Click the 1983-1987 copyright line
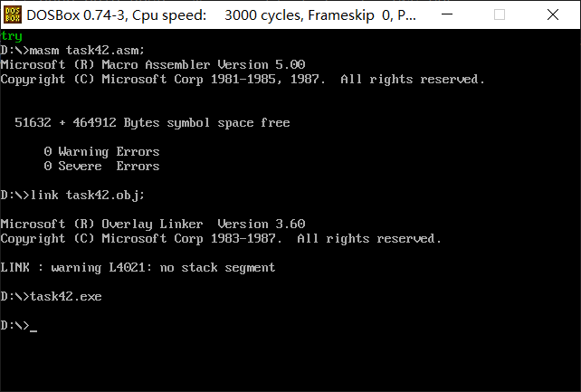 coord(221,238)
